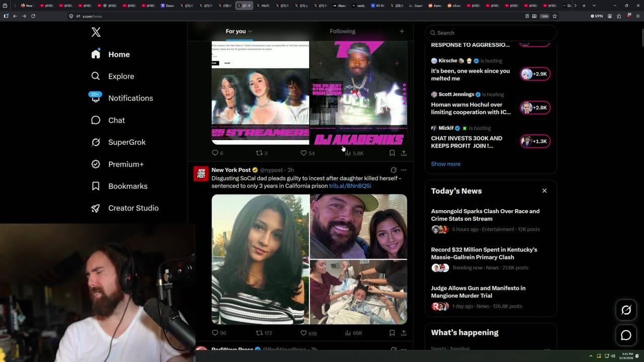
Task: Open Asmongold Sparks Clash news story
Action: pyautogui.click(x=491, y=220)
